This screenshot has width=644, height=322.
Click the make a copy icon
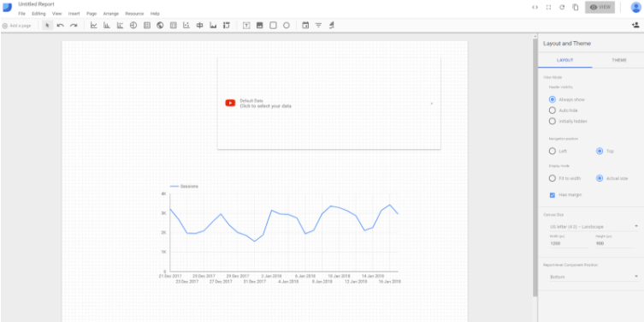pos(576,8)
